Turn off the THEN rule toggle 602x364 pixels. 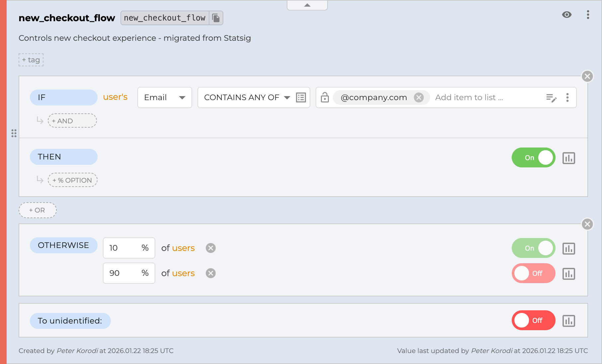(x=533, y=157)
